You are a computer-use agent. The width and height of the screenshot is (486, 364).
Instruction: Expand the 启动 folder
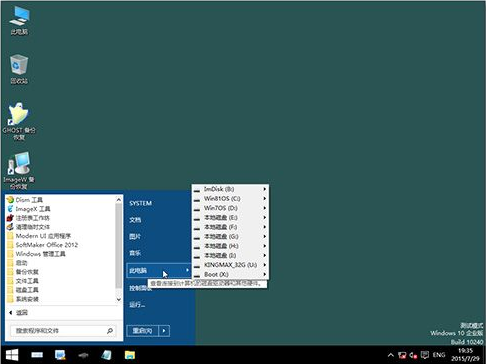click(17, 263)
